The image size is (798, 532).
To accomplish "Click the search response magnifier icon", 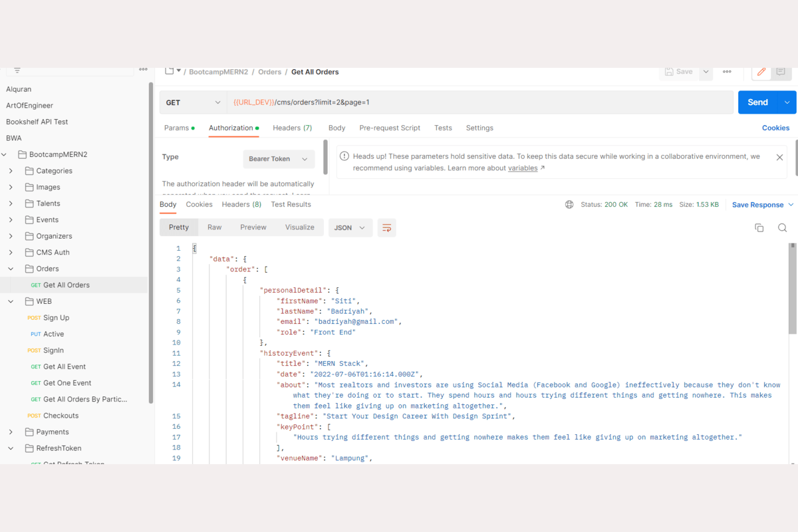I will (782, 228).
